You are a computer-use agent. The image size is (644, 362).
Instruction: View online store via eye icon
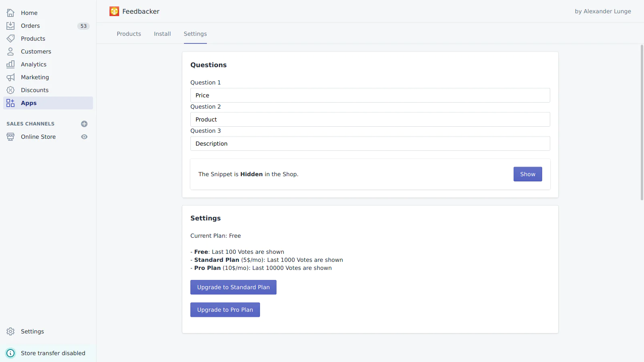coord(84,137)
